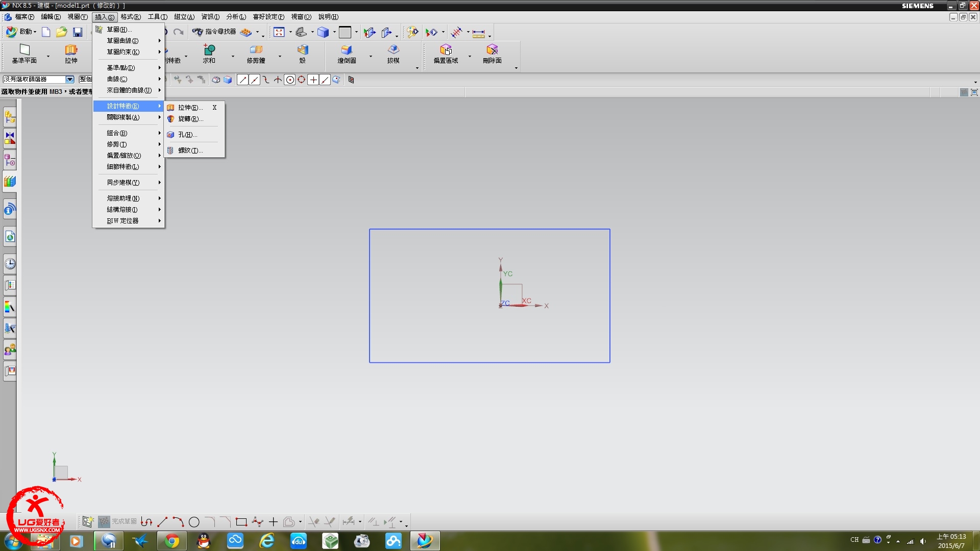This screenshot has width=980, height=551.
Task: Toggle the point on curve snap option
Action: (325, 80)
